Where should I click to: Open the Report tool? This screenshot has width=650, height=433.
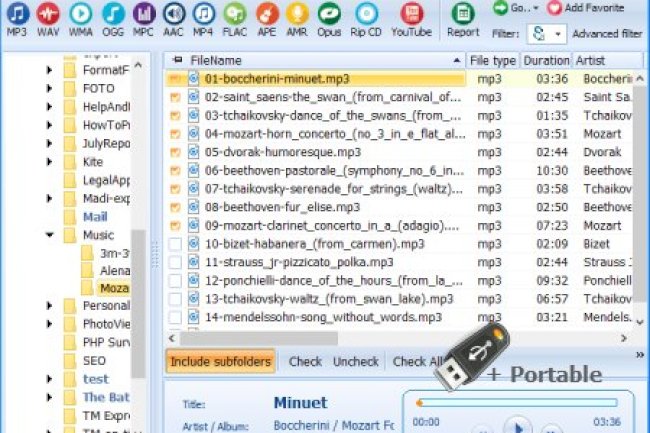(x=463, y=14)
